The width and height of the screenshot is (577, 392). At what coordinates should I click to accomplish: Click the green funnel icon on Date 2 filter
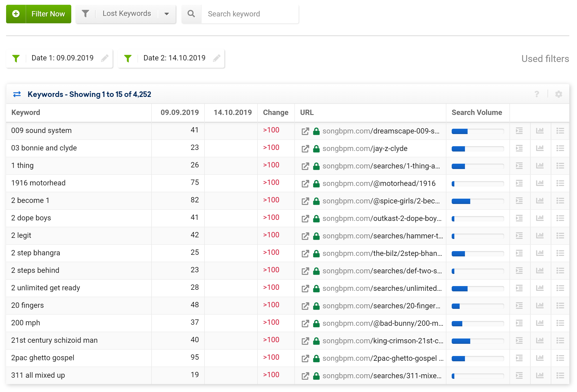(128, 58)
